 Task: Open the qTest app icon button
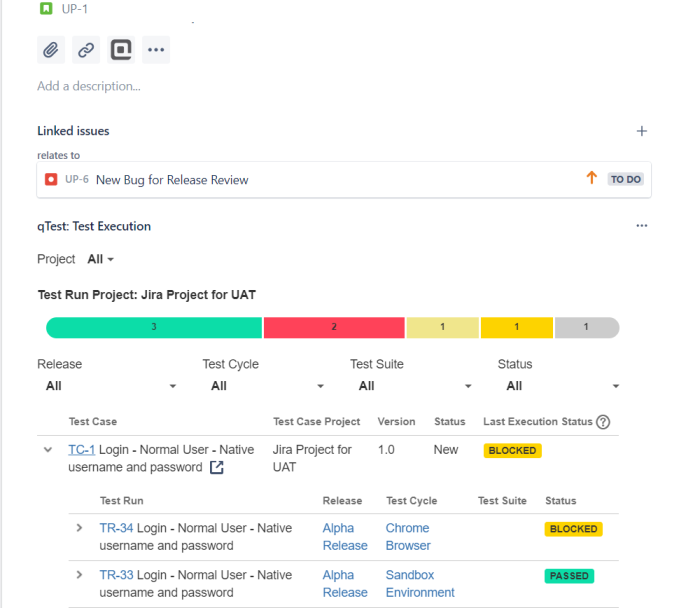[x=121, y=50]
